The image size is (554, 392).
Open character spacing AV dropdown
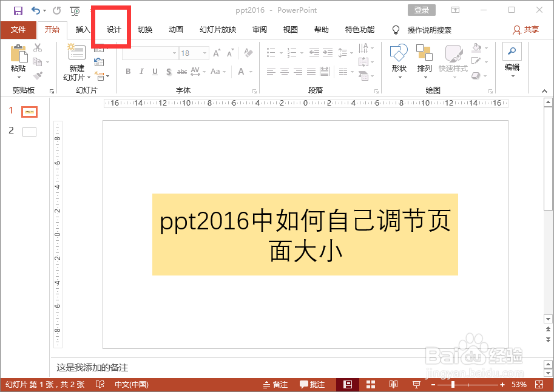tap(198, 72)
